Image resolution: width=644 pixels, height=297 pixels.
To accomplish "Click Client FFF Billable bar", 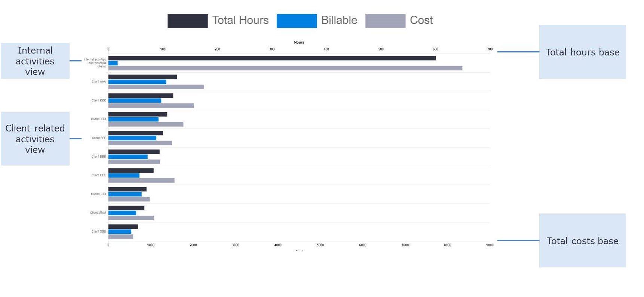I will (132, 138).
